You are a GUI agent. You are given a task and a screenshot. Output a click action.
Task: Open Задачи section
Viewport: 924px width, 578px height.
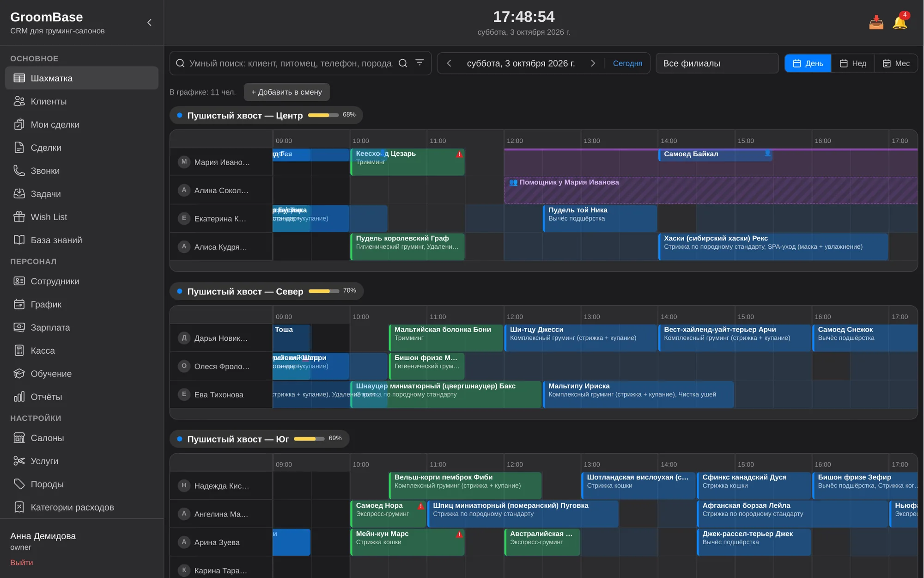pyautogui.click(x=82, y=194)
